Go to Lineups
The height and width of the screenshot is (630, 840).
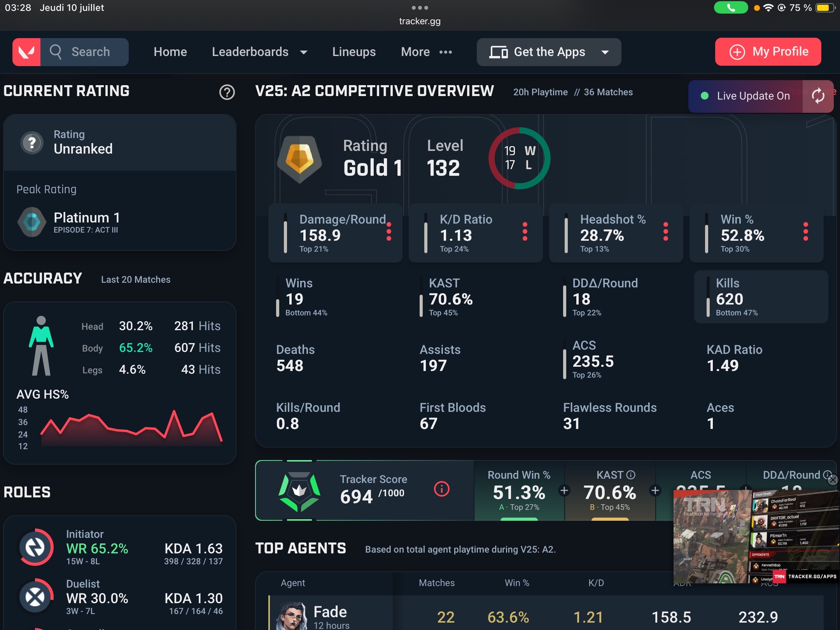coord(354,52)
